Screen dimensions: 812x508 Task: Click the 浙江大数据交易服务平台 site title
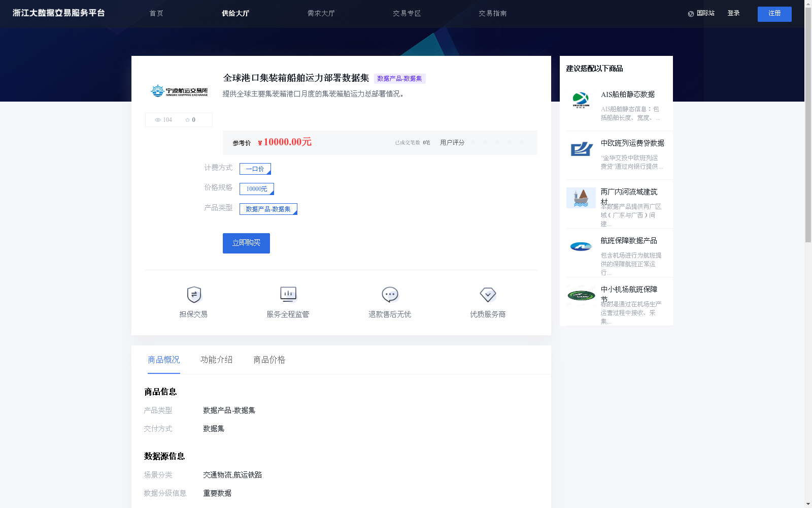(59, 13)
